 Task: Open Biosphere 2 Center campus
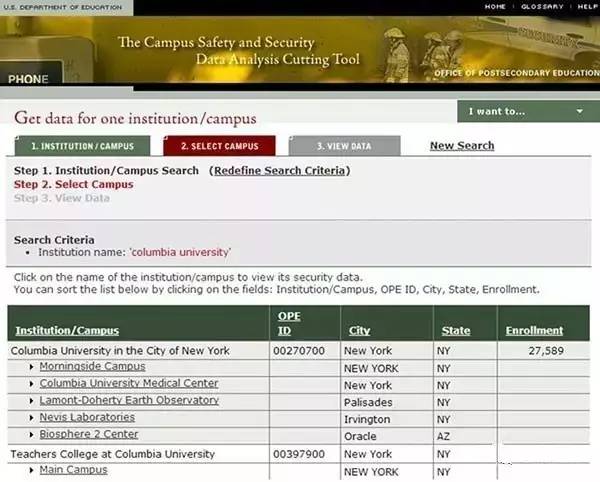pos(89,434)
